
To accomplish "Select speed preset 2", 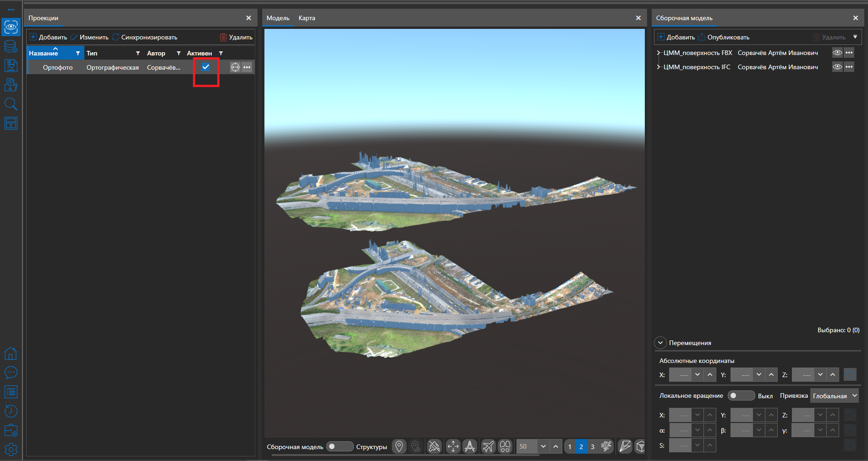I will click(581, 446).
